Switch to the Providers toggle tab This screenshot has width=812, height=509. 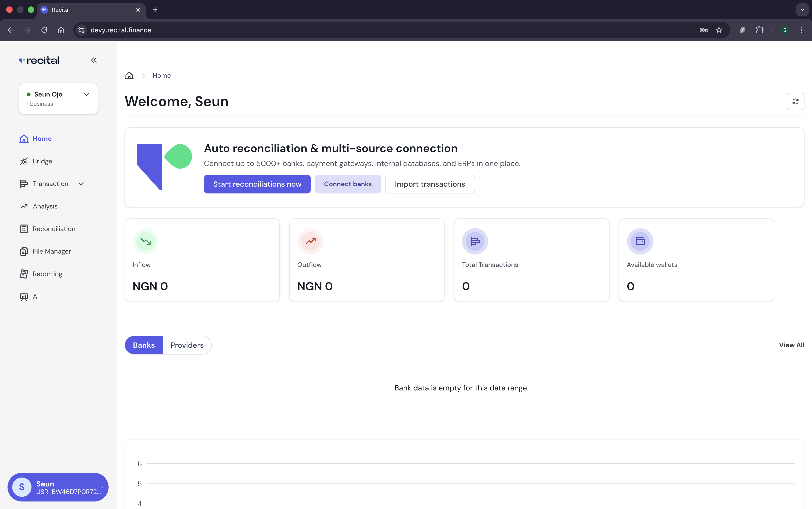(187, 345)
